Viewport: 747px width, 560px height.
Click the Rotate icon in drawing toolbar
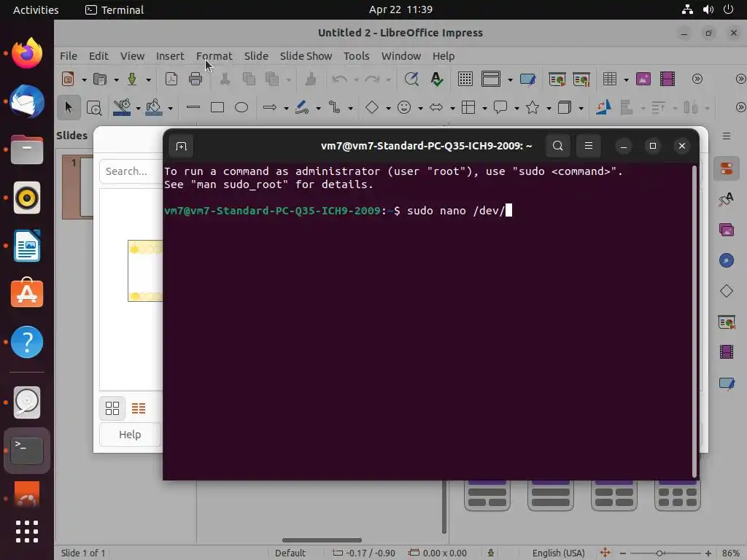pos(603,108)
